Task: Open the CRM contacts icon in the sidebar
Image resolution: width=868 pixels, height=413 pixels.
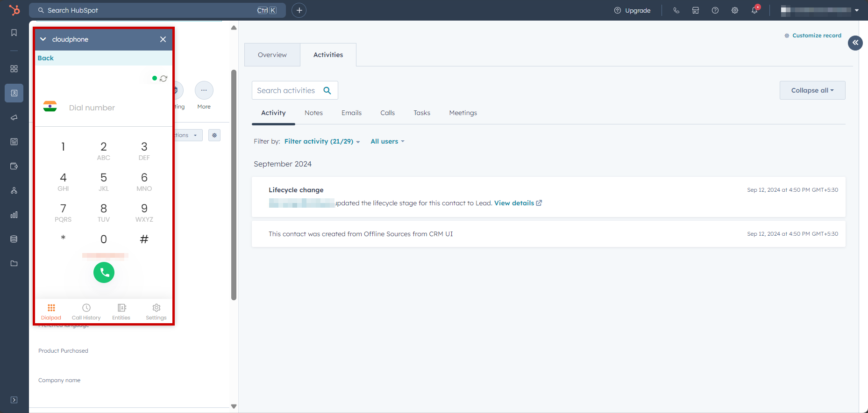Action: [14, 93]
